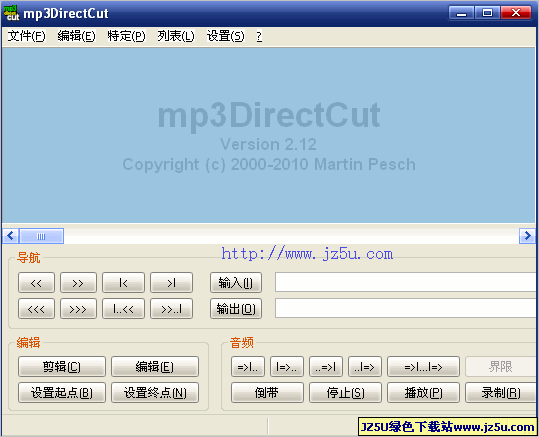Click the =>|.. audio preview button
This screenshot has height=437, width=539.
pos(248,367)
